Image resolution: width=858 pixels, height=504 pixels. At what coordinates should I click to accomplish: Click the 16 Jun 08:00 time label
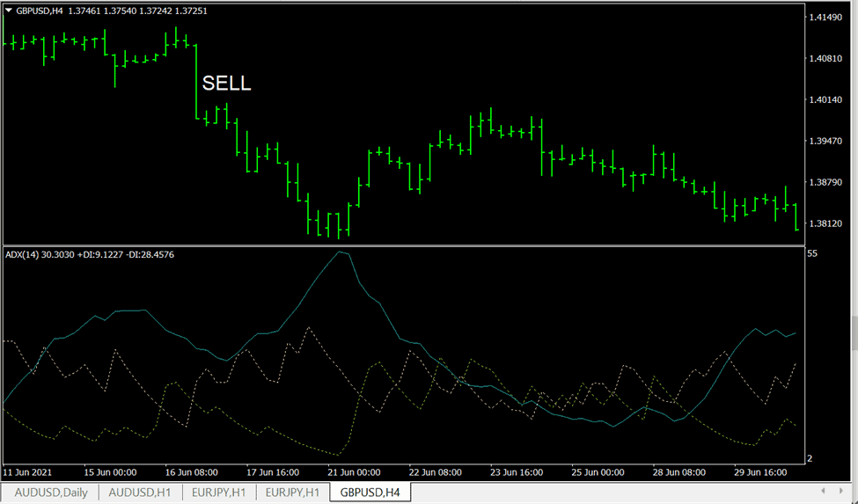coord(192,472)
